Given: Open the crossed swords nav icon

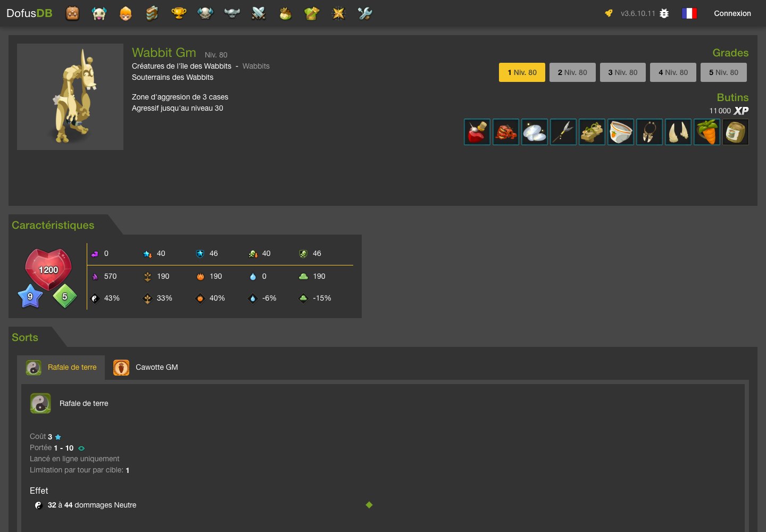Looking at the screenshot, I should pyautogui.click(x=259, y=13).
